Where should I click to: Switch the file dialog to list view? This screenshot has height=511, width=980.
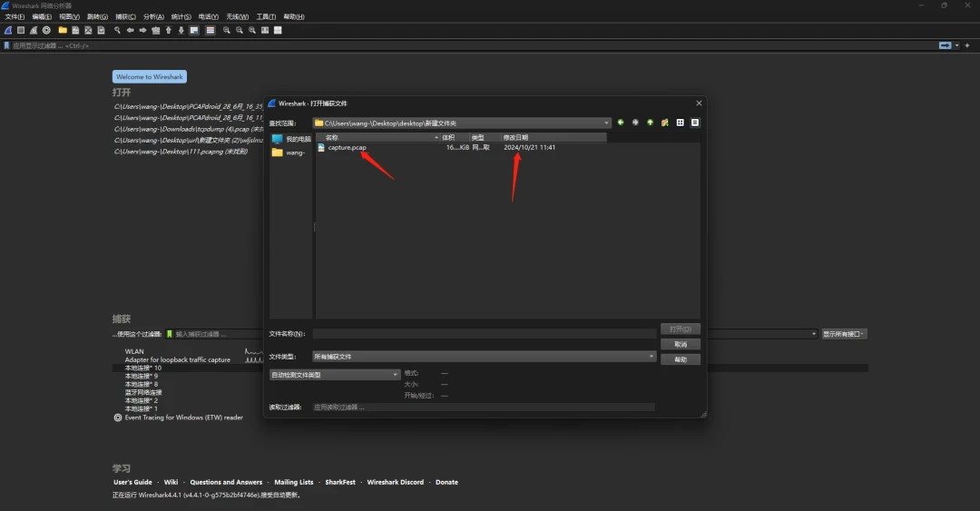[x=680, y=123]
